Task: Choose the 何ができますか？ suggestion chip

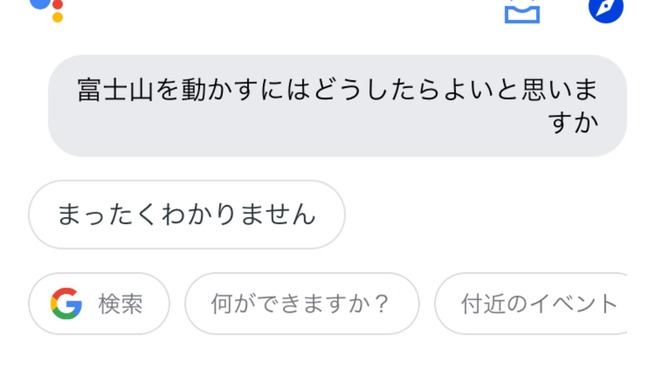Action: [x=302, y=304]
